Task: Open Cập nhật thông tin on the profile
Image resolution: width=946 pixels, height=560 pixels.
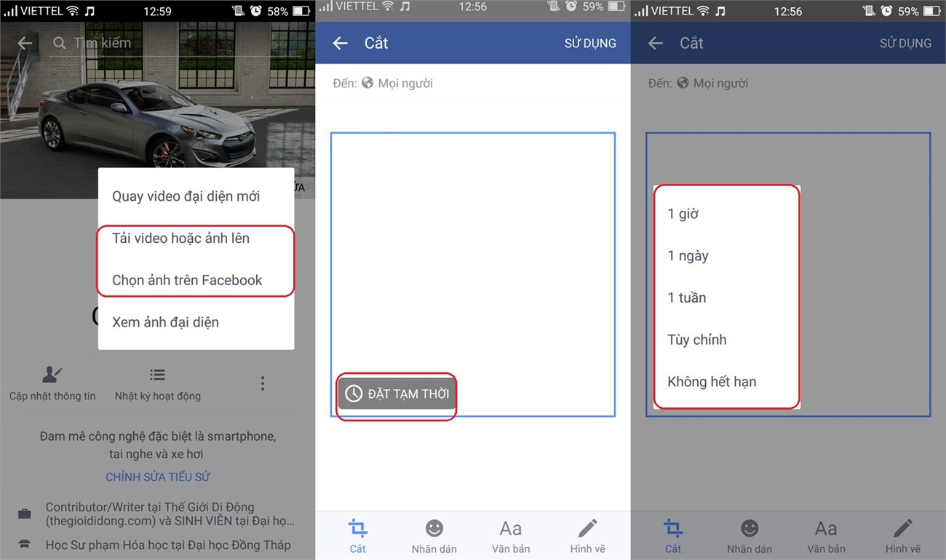Action: [52, 383]
